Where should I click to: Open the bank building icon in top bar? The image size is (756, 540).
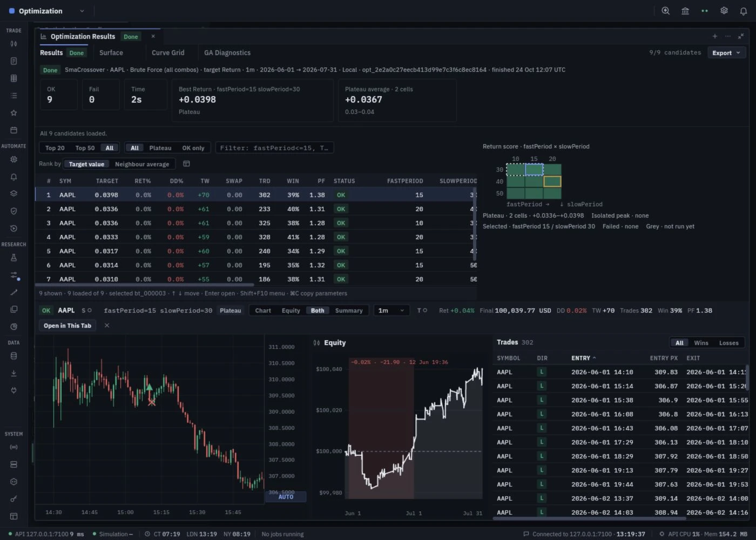tap(685, 11)
